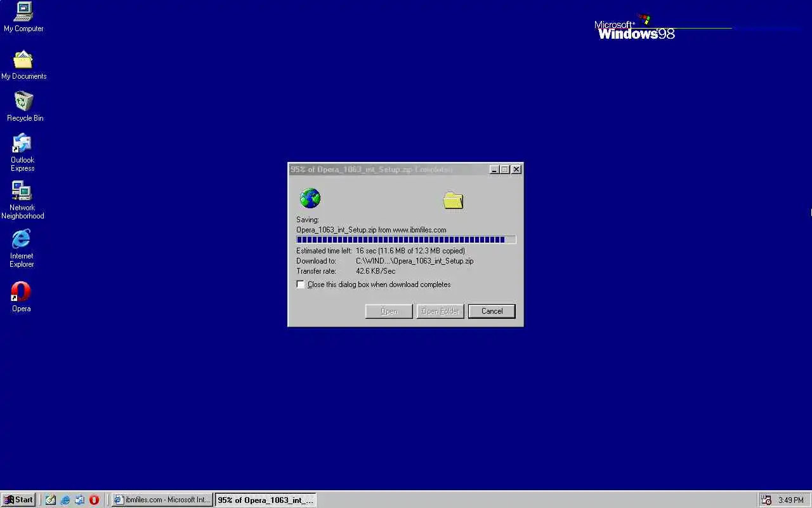Viewport: 812px width, 508px height.
Task: Click the download path 'C:\WIND...\Opera_1063_int_Setup.zip'
Action: click(x=415, y=261)
